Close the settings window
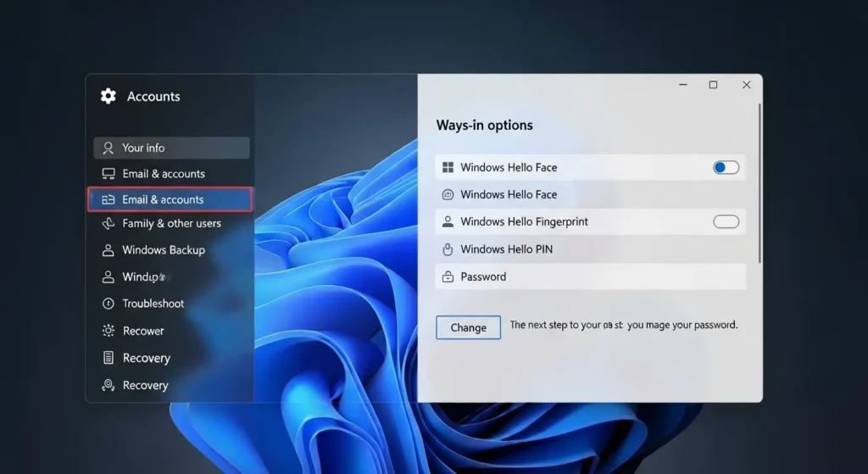Viewport: 868px width, 474px height. coord(746,85)
